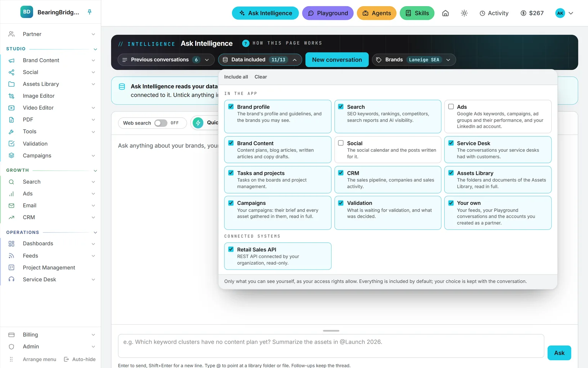The image size is (588, 368).
Task: Collapse the STUDIO section chevron
Action: pos(95,49)
